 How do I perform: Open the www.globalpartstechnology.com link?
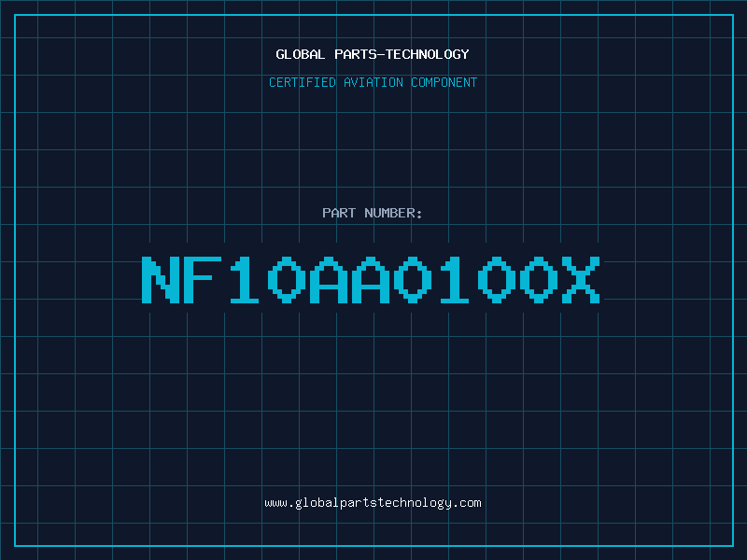373,503
